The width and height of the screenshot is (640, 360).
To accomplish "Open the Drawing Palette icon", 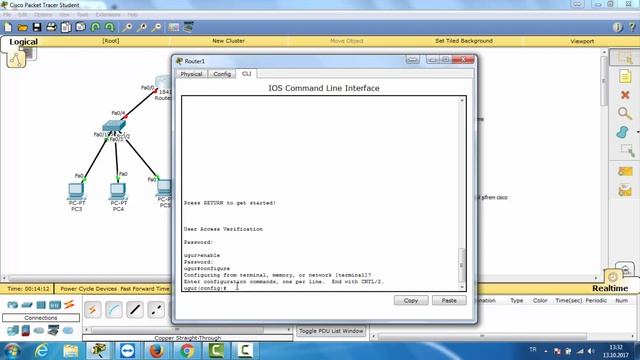I will click(173, 27).
